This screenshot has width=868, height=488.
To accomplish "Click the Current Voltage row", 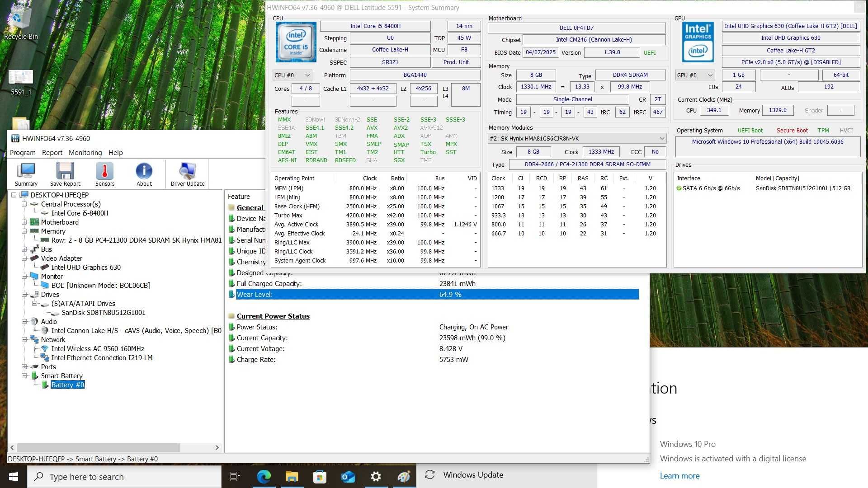I will click(434, 349).
